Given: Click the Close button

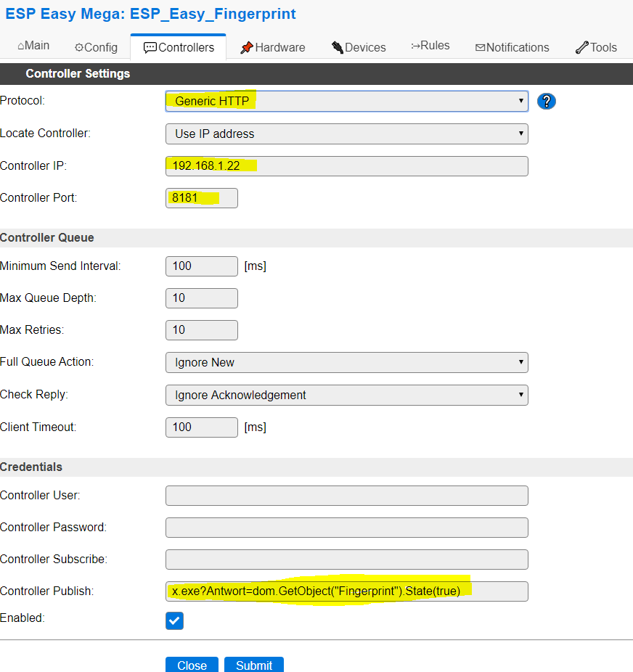Looking at the screenshot, I should [192, 665].
